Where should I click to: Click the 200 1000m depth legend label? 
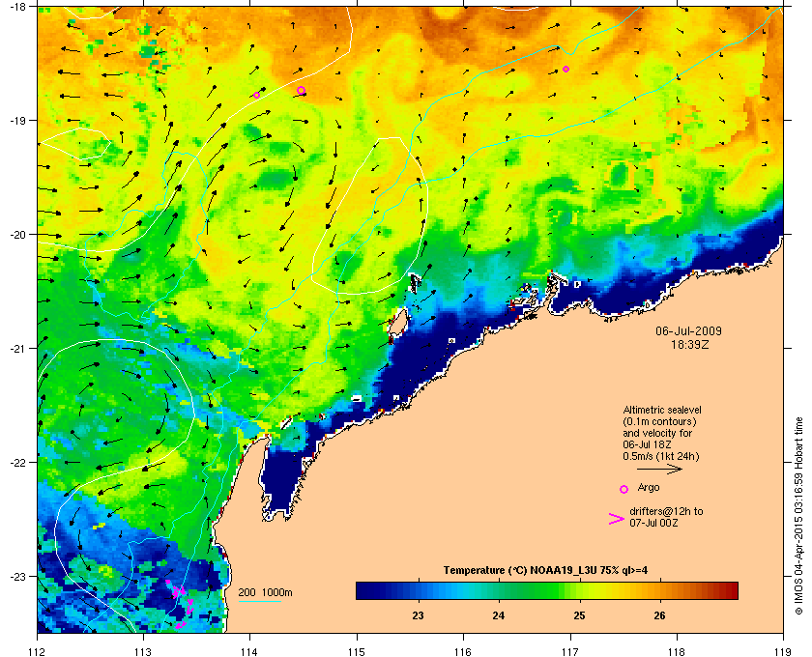coord(265,592)
